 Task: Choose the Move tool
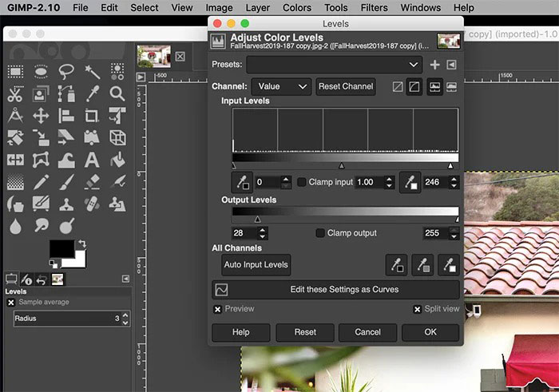click(41, 117)
